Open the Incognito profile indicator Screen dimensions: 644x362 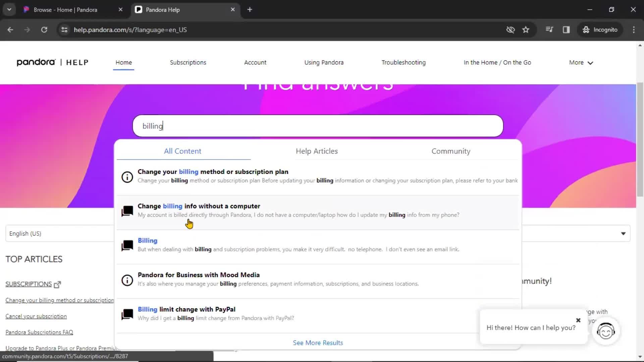(600, 30)
